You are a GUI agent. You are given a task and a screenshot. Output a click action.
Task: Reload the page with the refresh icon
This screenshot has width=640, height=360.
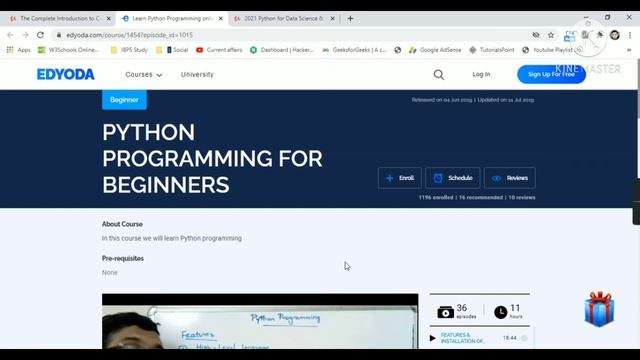point(40,35)
